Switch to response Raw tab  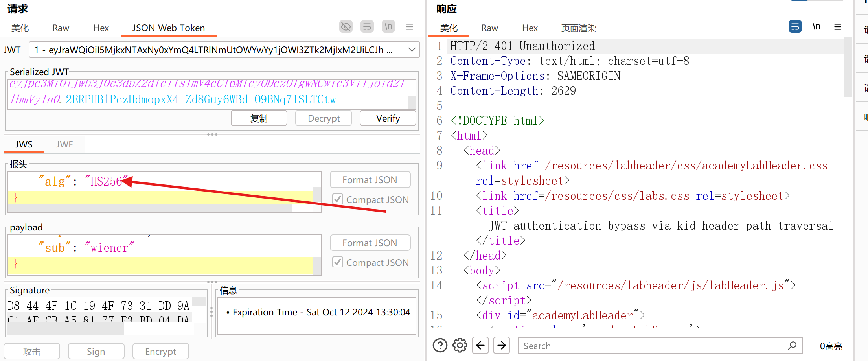[490, 28]
